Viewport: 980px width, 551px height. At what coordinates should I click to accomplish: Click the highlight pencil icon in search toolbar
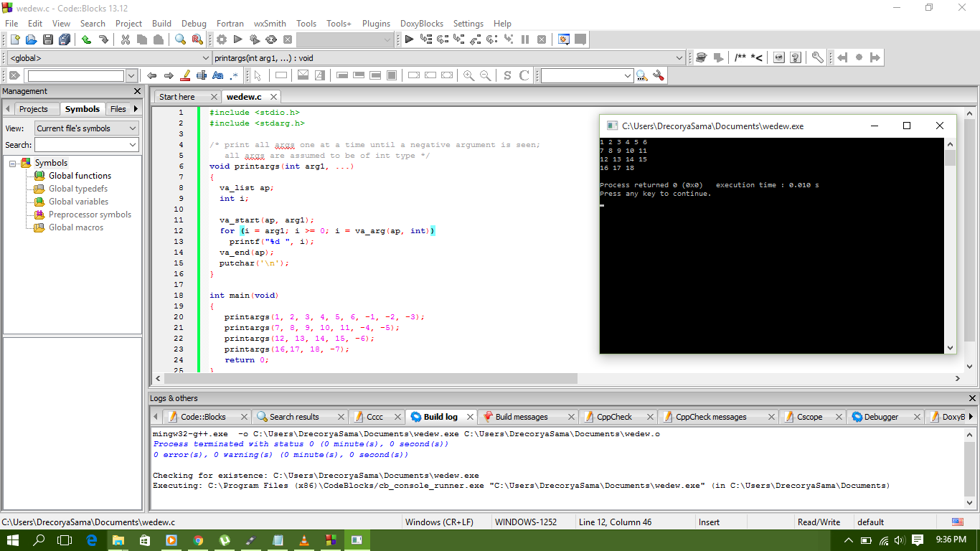pyautogui.click(x=185, y=75)
